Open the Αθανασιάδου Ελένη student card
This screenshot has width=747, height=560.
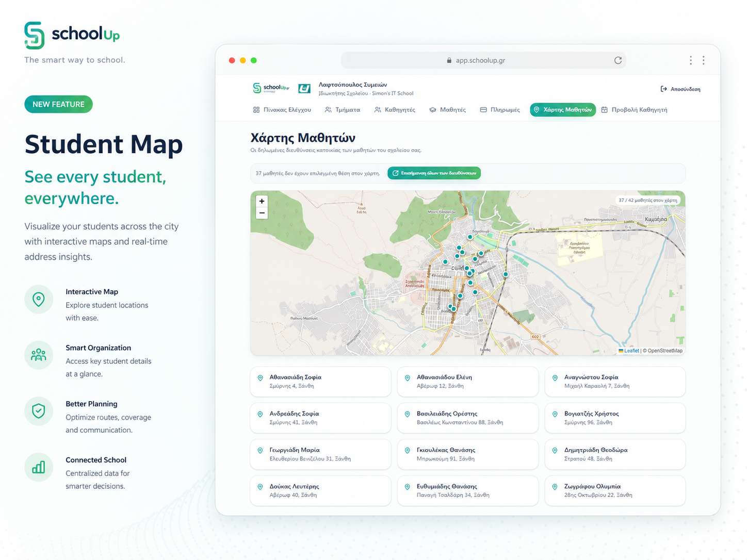[467, 382]
